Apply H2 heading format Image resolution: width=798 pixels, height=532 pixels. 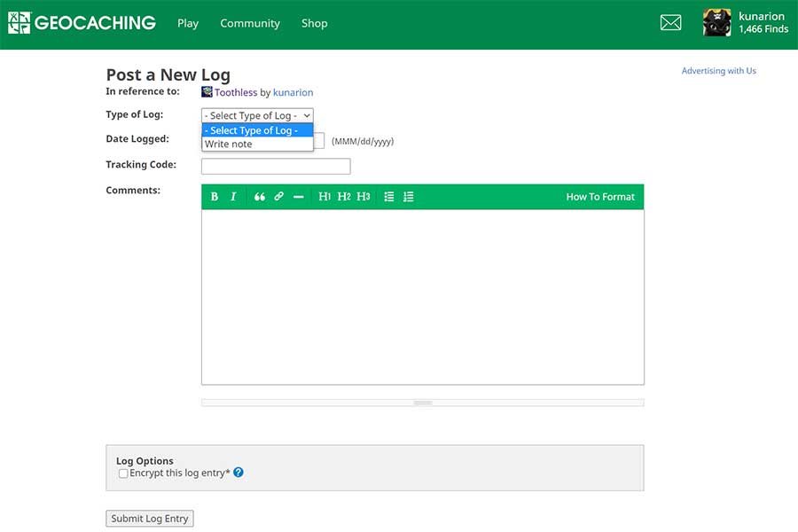(x=344, y=197)
